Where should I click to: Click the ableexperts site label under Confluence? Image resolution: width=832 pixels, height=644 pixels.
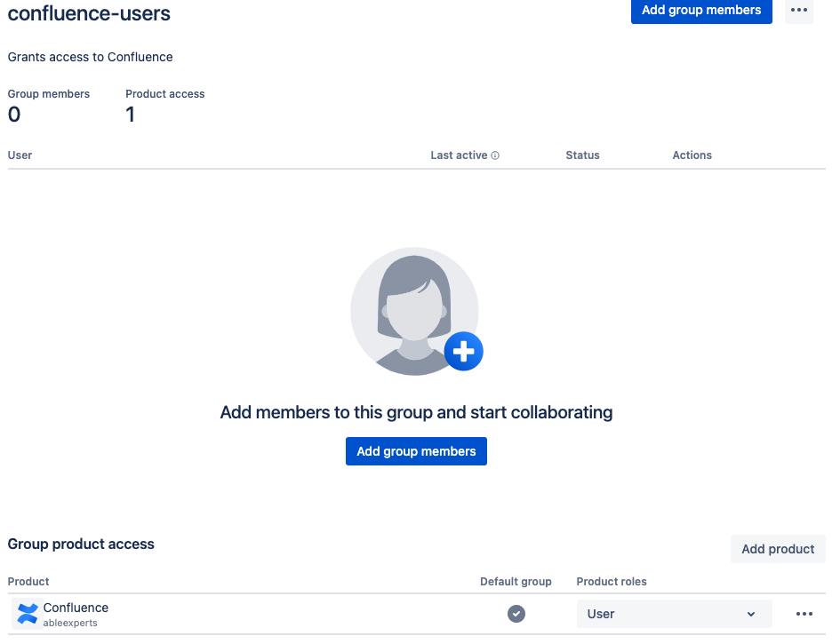tap(71, 621)
